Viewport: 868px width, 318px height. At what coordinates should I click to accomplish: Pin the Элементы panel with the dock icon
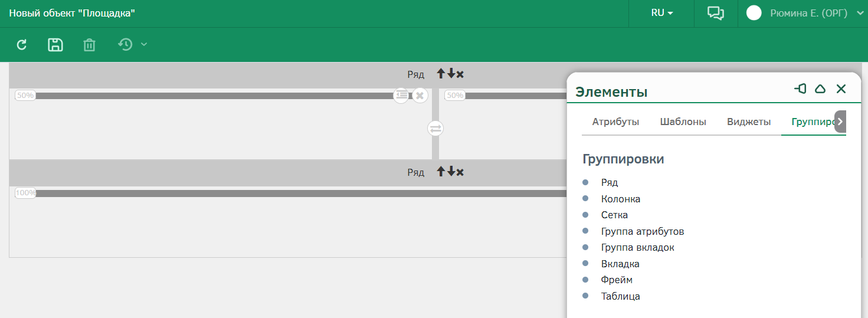tap(800, 89)
